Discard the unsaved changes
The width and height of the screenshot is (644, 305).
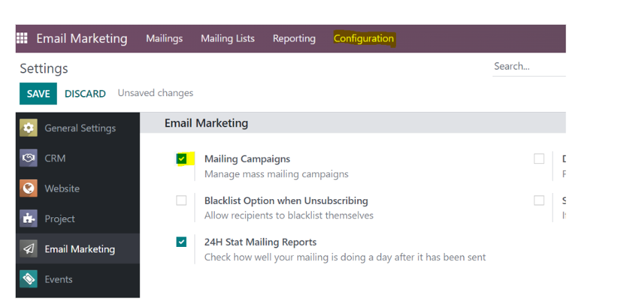[x=85, y=94]
